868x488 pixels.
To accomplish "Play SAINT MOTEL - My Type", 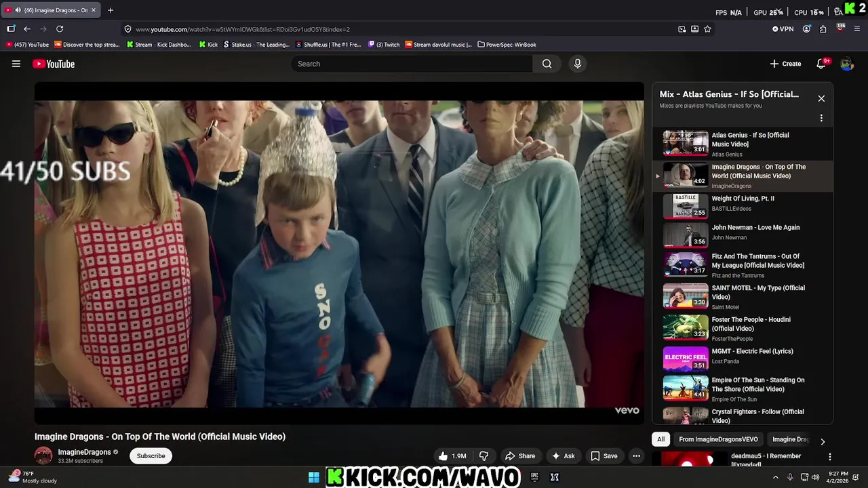I will (743, 297).
